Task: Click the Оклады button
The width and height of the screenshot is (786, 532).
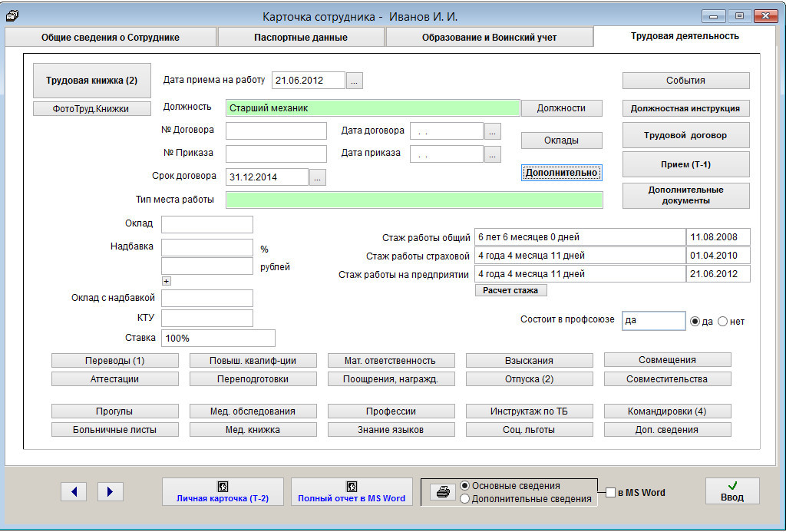Action: (561, 140)
